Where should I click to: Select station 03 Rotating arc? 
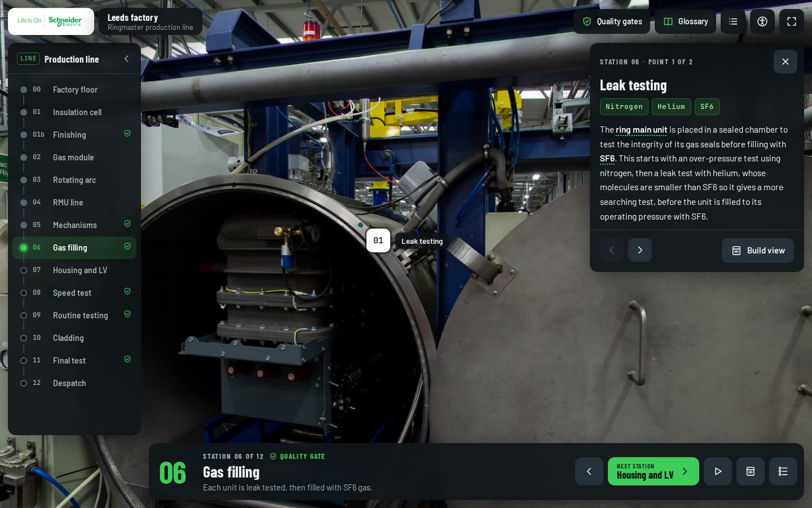[74, 180]
